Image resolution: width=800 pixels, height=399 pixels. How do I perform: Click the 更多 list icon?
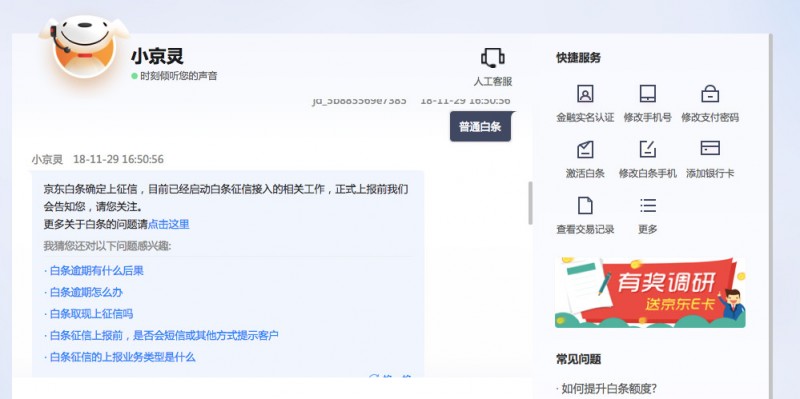click(x=647, y=205)
